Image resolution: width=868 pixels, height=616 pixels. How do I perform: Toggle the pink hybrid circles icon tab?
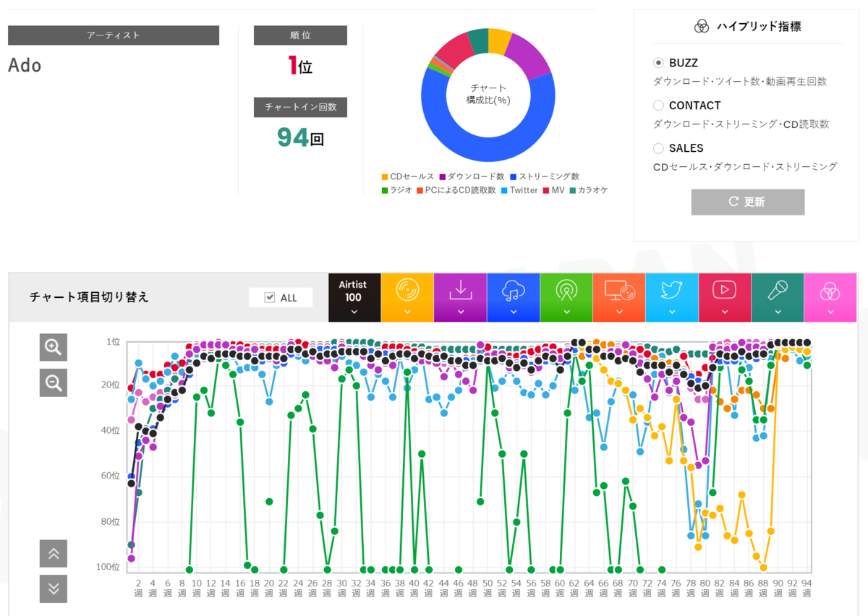click(830, 298)
